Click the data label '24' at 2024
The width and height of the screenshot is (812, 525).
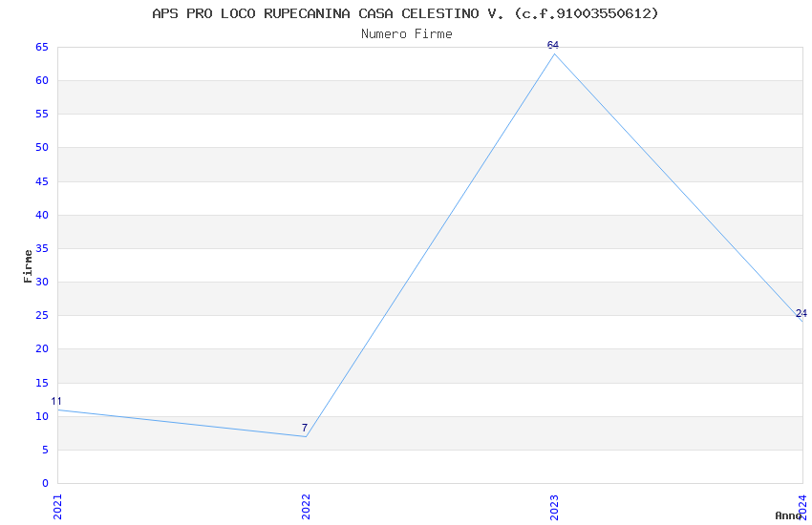tap(801, 313)
